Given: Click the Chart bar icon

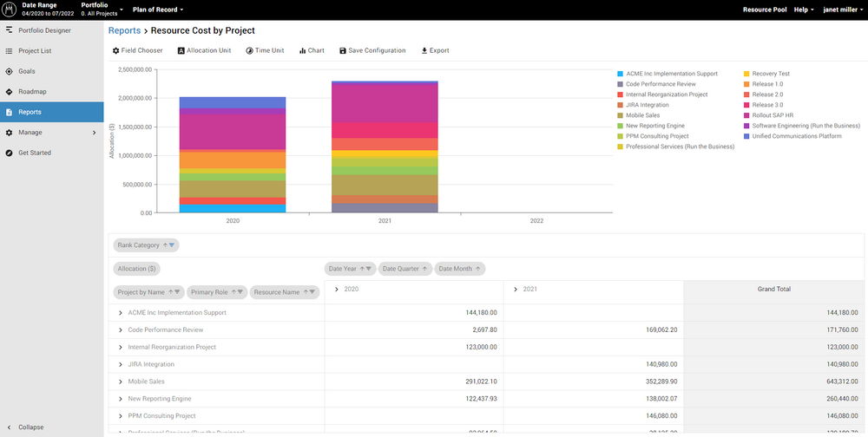Looking at the screenshot, I should point(302,51).
